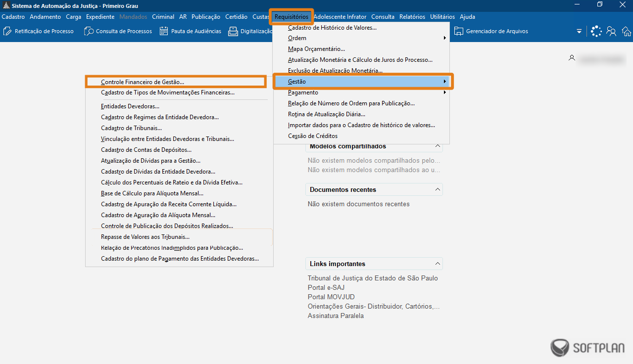
Task: Open the AR menu
Action: [183, 17]
